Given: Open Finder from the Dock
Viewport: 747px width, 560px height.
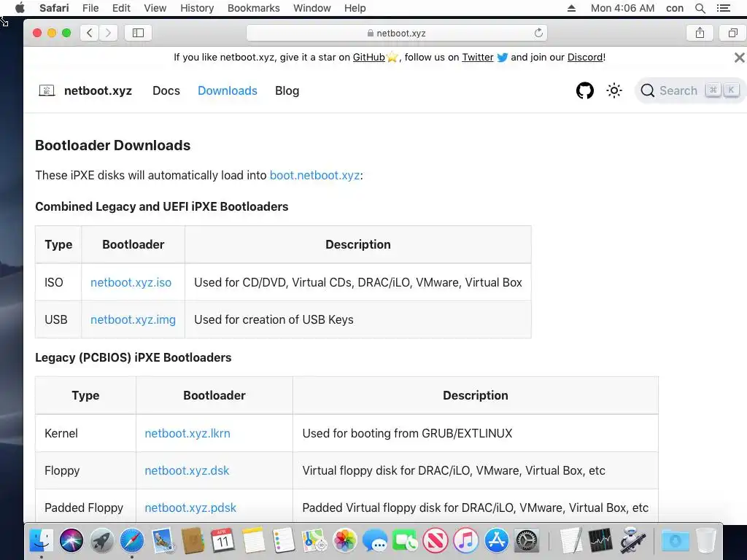Looking at the screenshot, I should (x=42, y=540).
